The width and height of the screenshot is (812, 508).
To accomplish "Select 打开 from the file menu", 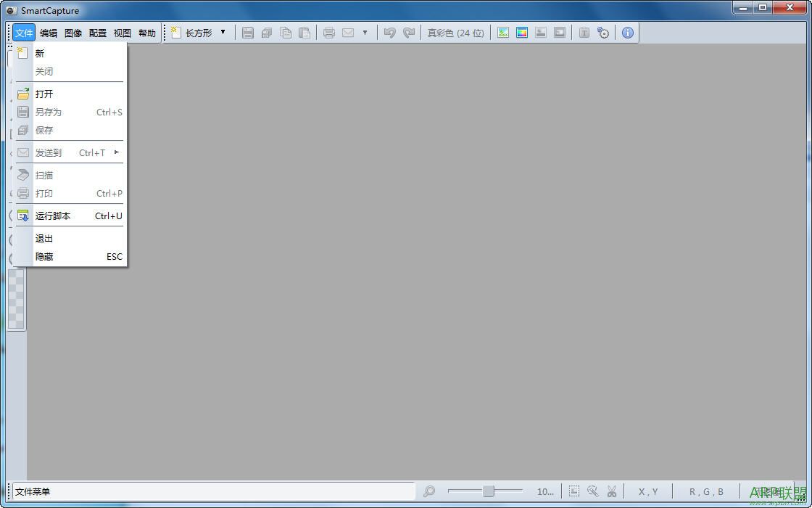I will click(x=44, y=94).
